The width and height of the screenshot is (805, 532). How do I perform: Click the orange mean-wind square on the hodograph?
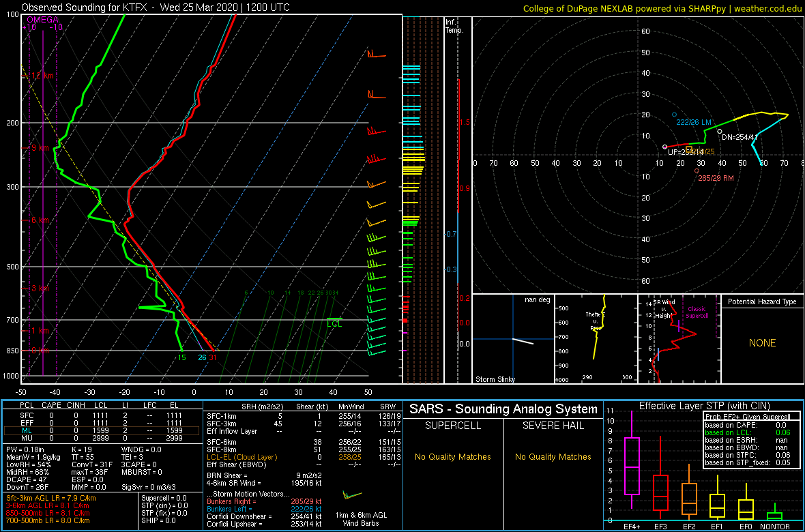(689, 149)
